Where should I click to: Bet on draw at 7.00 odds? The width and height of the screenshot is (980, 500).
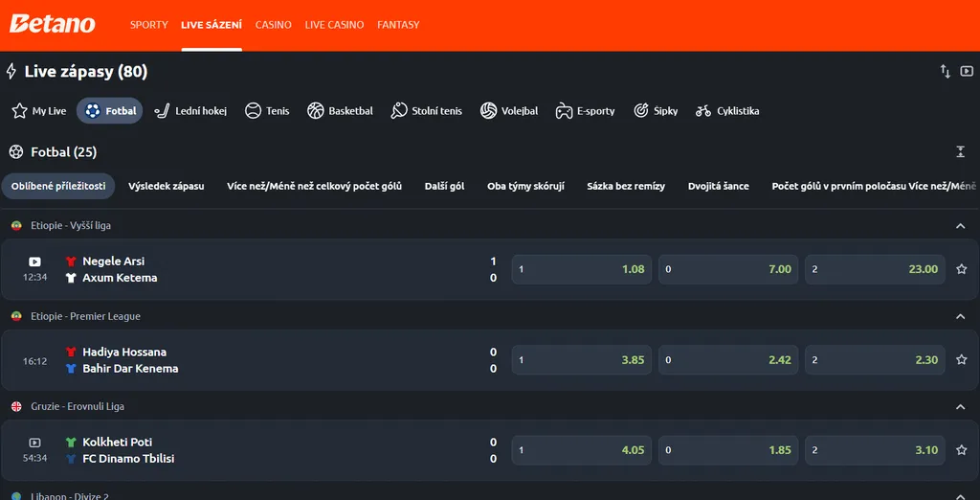[x=728, y=269]
